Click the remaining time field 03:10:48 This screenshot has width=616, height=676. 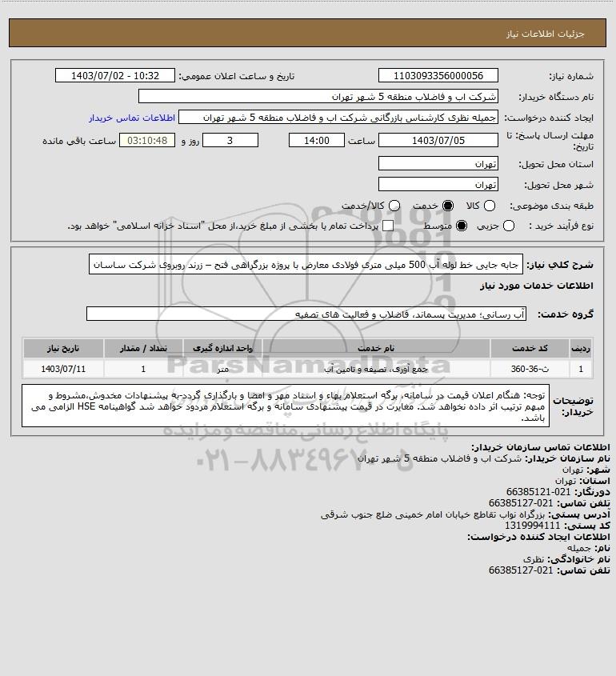click(147, 140)
